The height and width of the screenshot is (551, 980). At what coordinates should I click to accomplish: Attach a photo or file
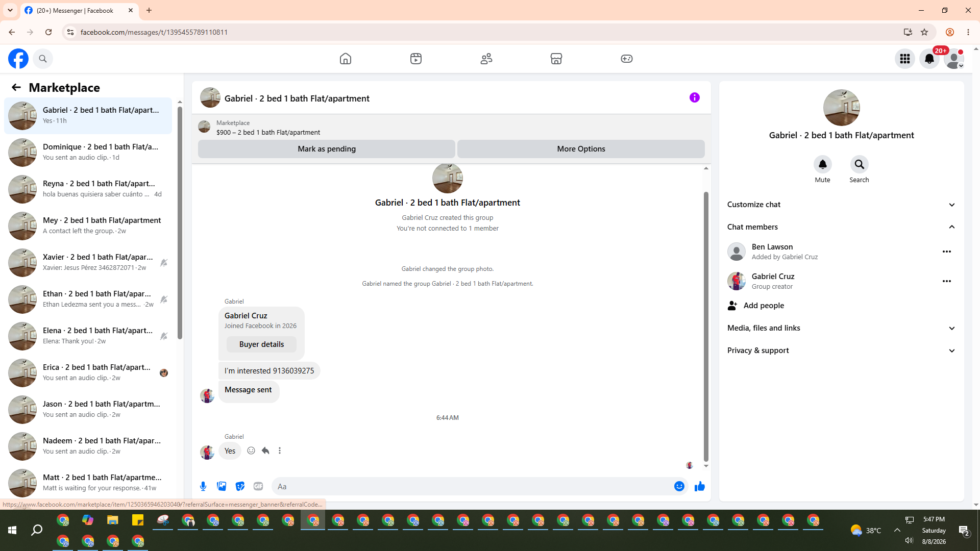coord(222,486)
